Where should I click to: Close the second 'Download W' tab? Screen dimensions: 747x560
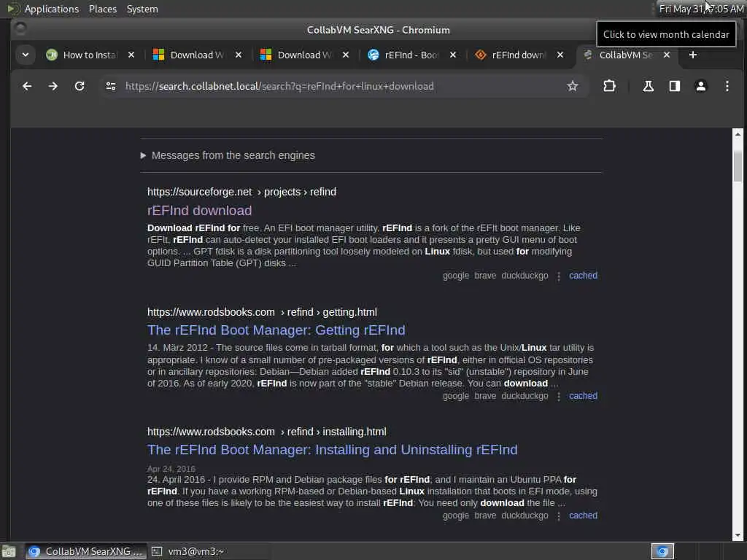tap(346, 55)
